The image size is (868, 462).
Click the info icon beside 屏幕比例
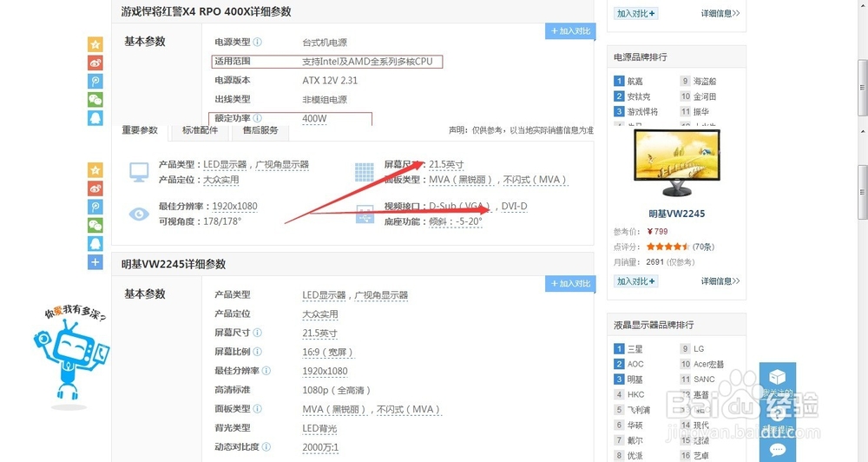pyautogui.click(x=258, y=351)
